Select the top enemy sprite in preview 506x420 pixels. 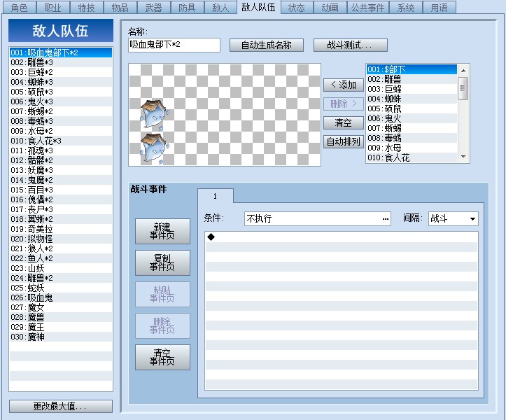click(154, 115)
